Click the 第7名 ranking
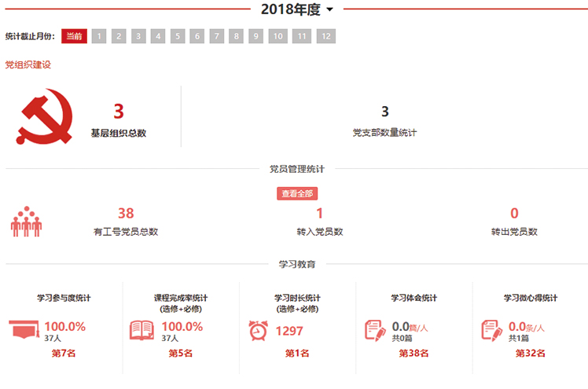 point(64,353)
